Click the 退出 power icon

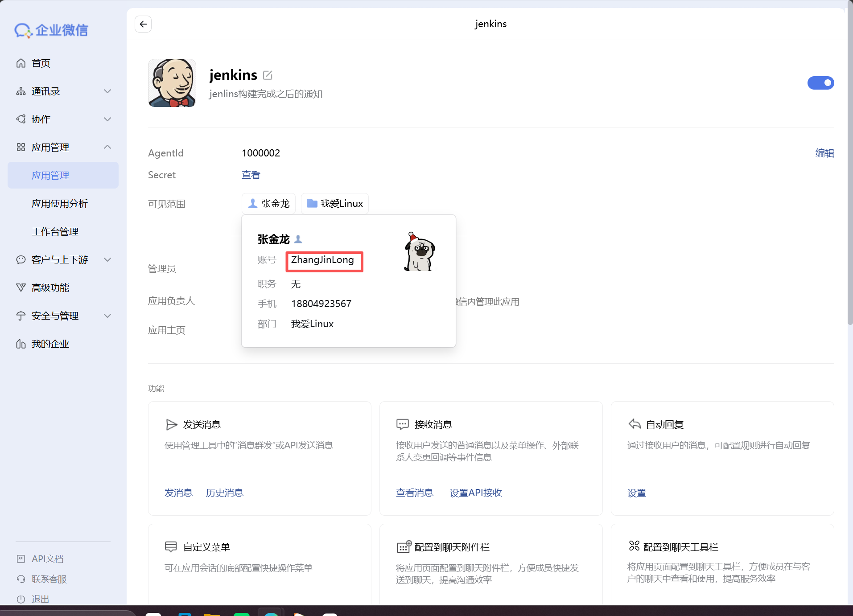[x=21, y=600]
